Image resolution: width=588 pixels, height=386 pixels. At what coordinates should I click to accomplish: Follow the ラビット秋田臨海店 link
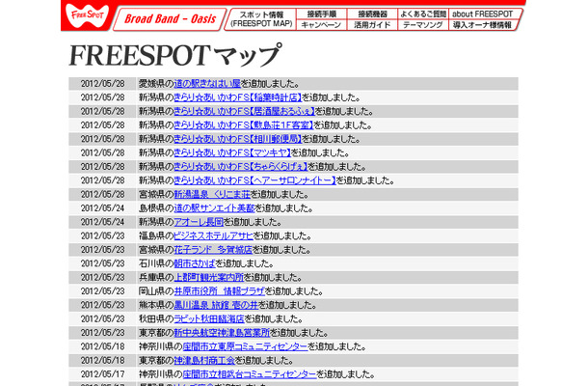click(x=209, y=319)
